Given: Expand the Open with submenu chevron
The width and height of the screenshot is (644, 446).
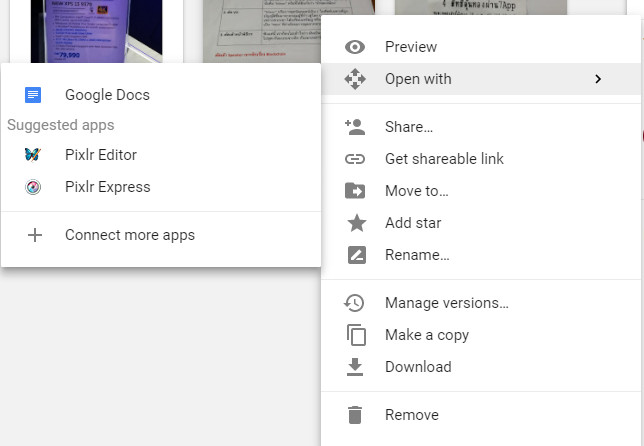Looking at the screenshot, I should click(598, 79).
